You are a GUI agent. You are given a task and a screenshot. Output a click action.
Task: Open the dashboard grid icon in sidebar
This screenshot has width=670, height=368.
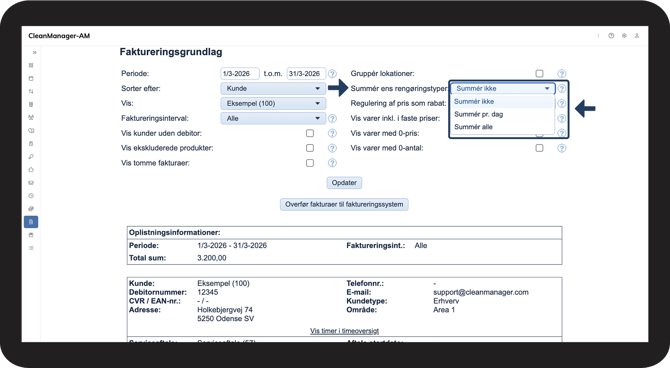[31, 65]
